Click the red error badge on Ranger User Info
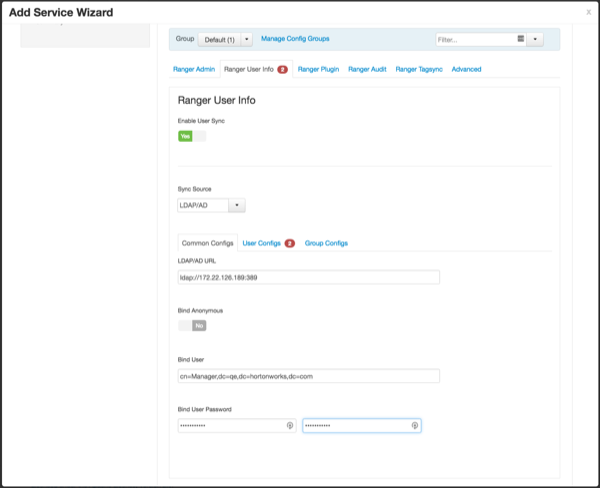The width and height of the screenshot is (600, 488). click(x=283, y=70)
